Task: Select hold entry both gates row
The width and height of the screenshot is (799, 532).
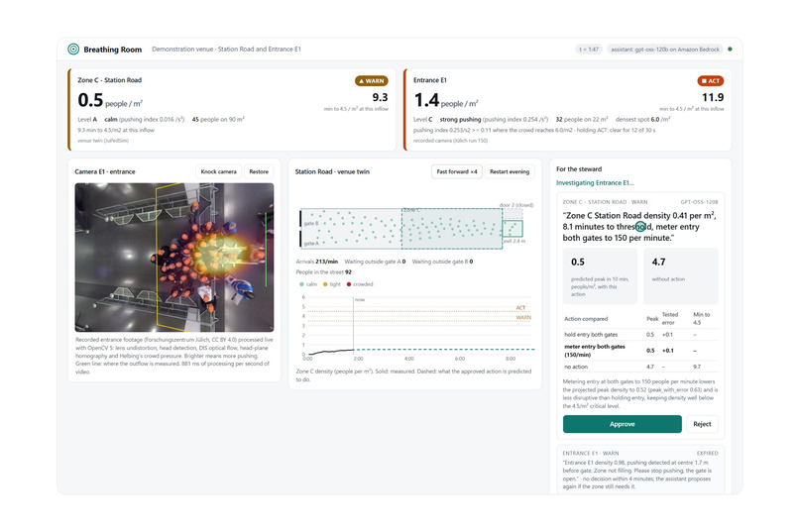Action: click(641, 335)
